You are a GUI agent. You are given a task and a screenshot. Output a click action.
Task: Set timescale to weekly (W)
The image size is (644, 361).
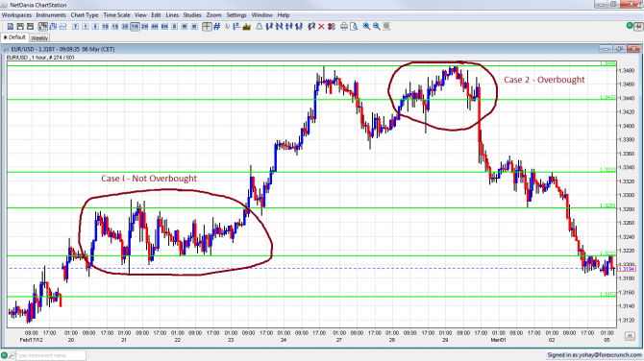[185, 26]
